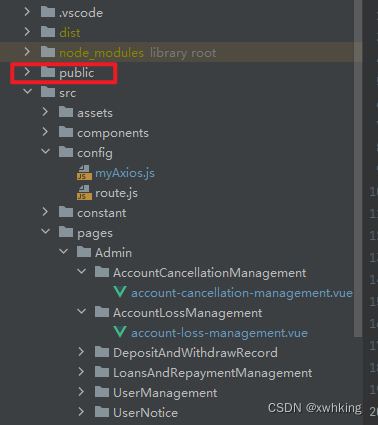
Task: Click Vue icon of account-cancellation-management.vue
Action: click(120, 292)
